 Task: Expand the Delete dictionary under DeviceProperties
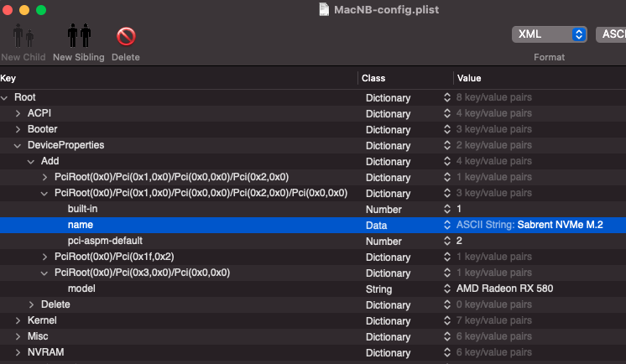(x=32, y=304)
